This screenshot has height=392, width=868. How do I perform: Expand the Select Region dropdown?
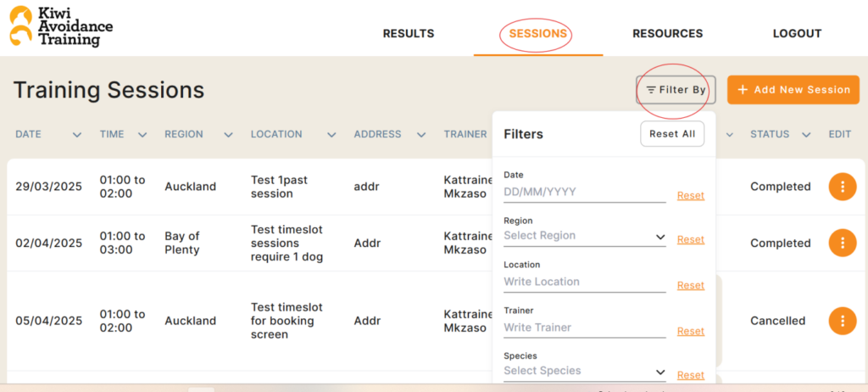pos(585,236)
